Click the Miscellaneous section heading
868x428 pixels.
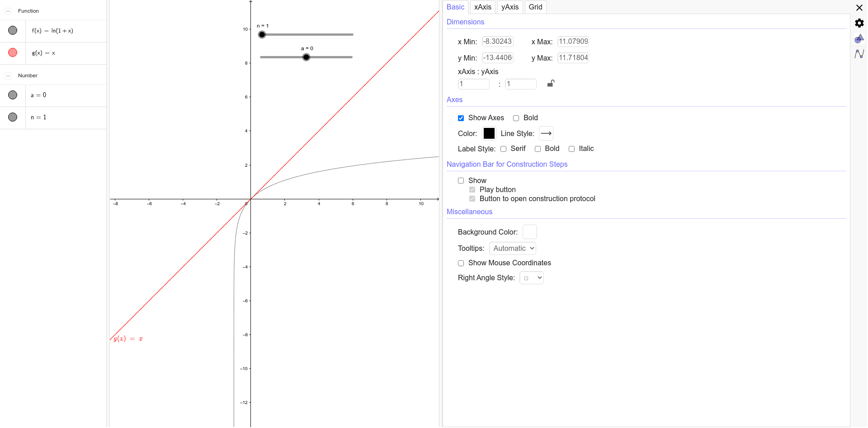(x=469, y=212)
